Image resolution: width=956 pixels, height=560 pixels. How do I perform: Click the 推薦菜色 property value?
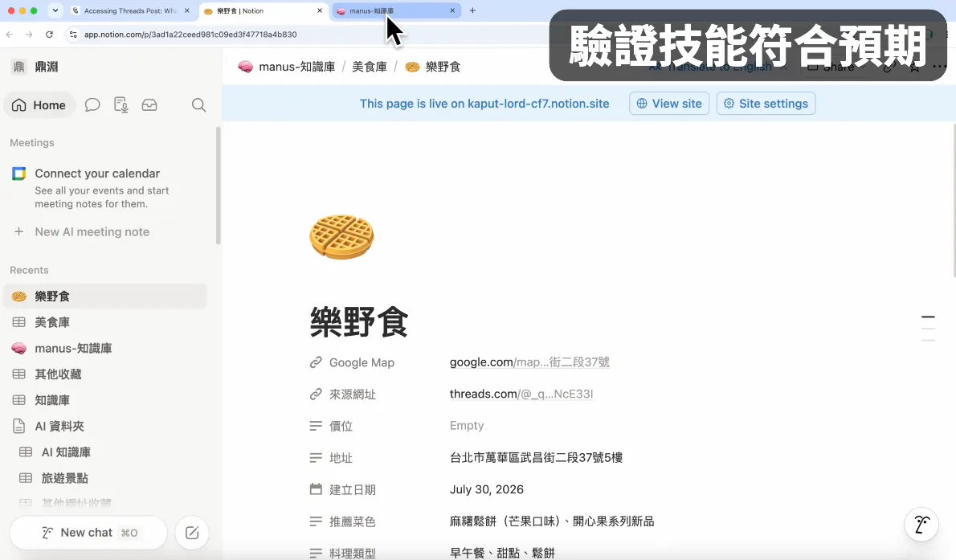[552, 521]
